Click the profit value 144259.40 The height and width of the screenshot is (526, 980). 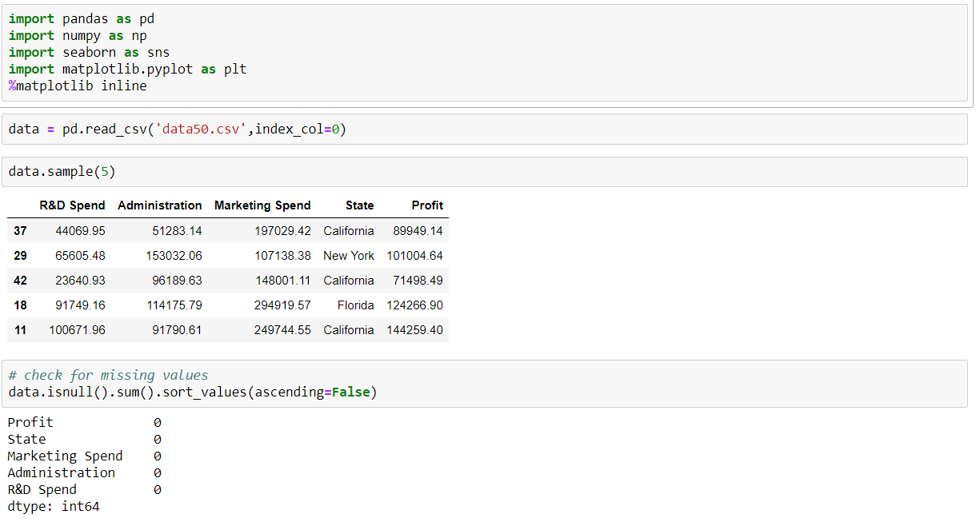415,330
